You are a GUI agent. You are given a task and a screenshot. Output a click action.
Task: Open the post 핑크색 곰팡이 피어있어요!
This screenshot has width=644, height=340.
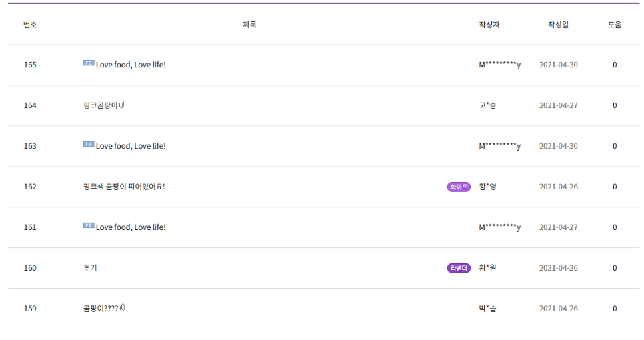[x=124, y=187]
